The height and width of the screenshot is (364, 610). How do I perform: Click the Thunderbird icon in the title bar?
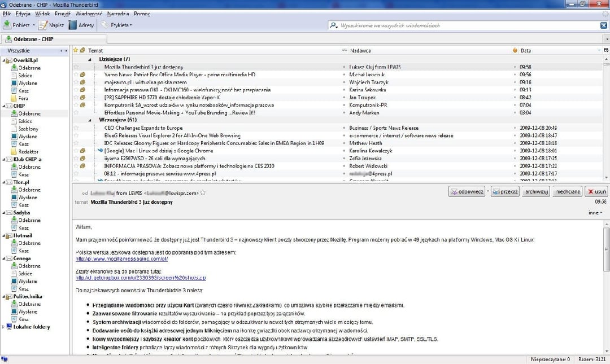pyautogui.click(x=4, y=3)
